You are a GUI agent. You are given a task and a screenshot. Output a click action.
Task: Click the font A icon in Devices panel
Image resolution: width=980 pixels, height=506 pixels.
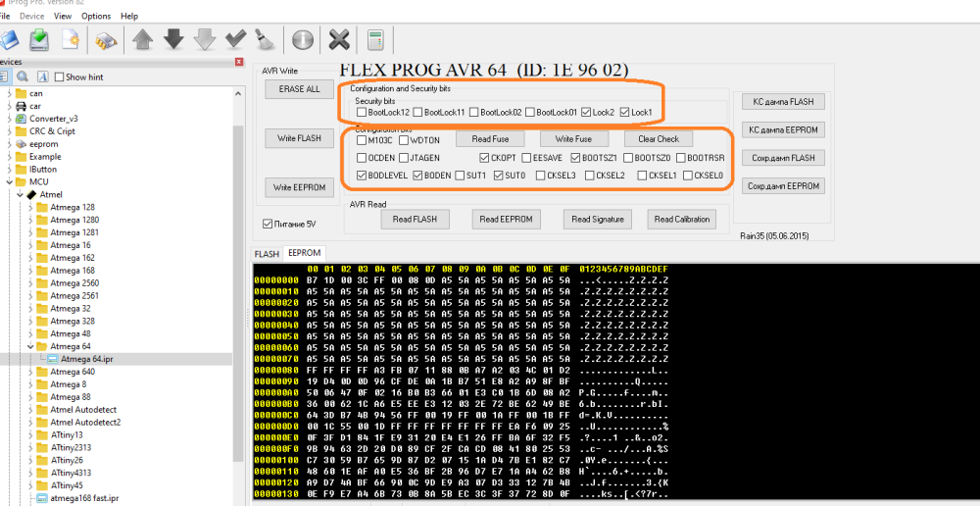42,76
